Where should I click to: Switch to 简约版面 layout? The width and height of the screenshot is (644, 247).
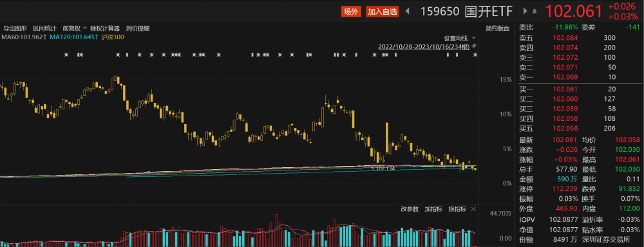[x=497, y=28]
